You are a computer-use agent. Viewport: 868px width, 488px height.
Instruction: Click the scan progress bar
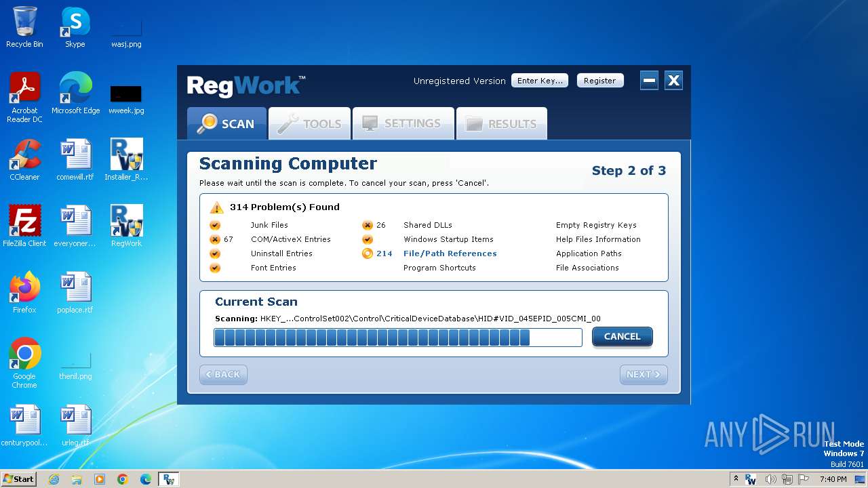398,337
